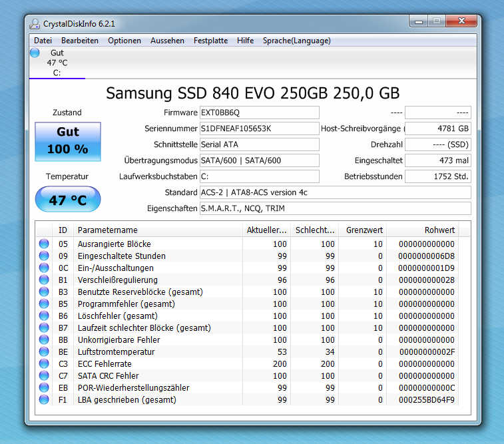This screenshot has height=444, width=504.
Task: Click the Firmware field EXT0BB6Q
Action: 260,112
